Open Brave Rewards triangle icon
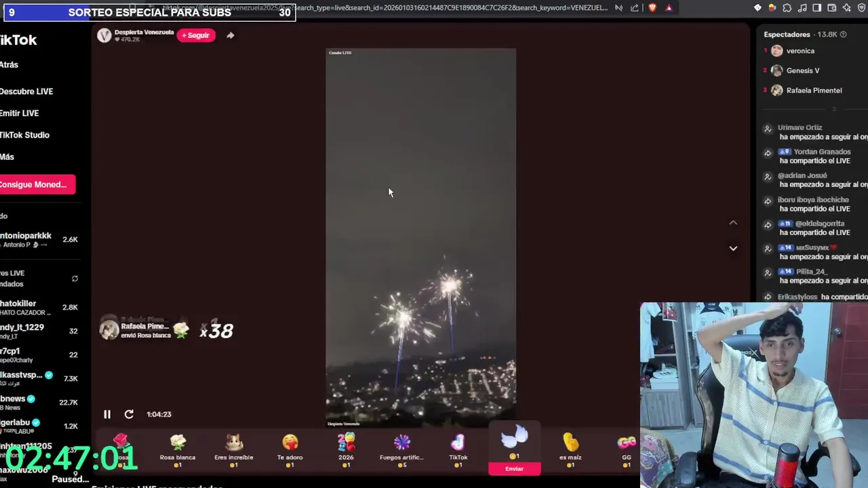868x488 pixels. coord(669,8)
